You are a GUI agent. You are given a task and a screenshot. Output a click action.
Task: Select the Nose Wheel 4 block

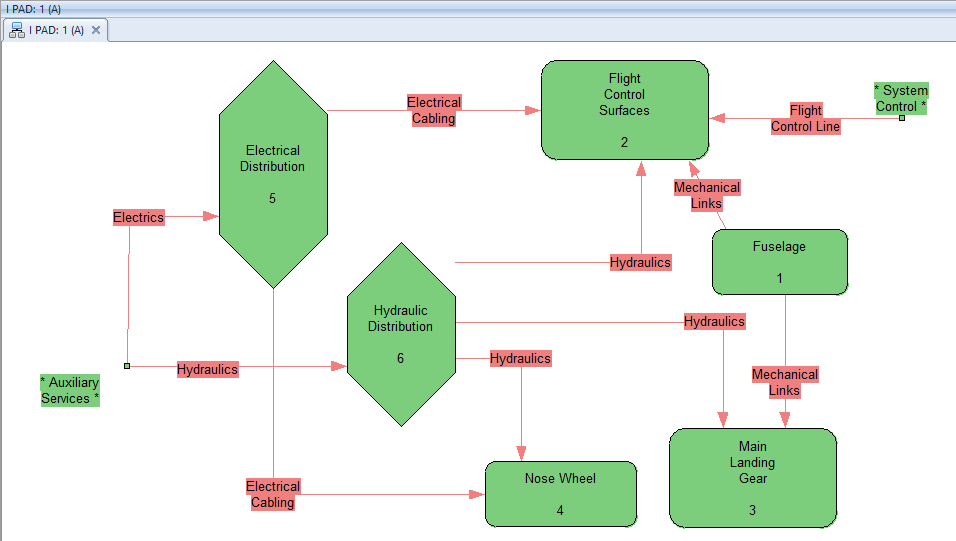point(561,494)
